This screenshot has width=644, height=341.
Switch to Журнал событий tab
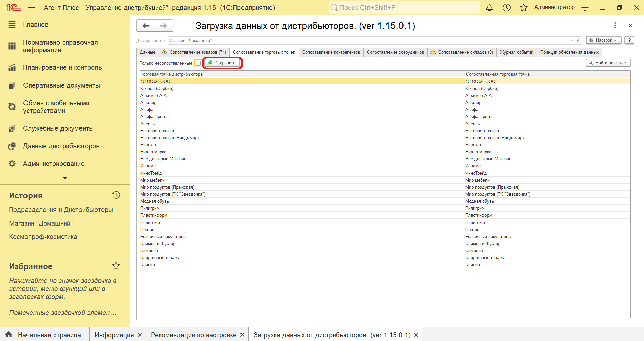[x=517, y=52]
